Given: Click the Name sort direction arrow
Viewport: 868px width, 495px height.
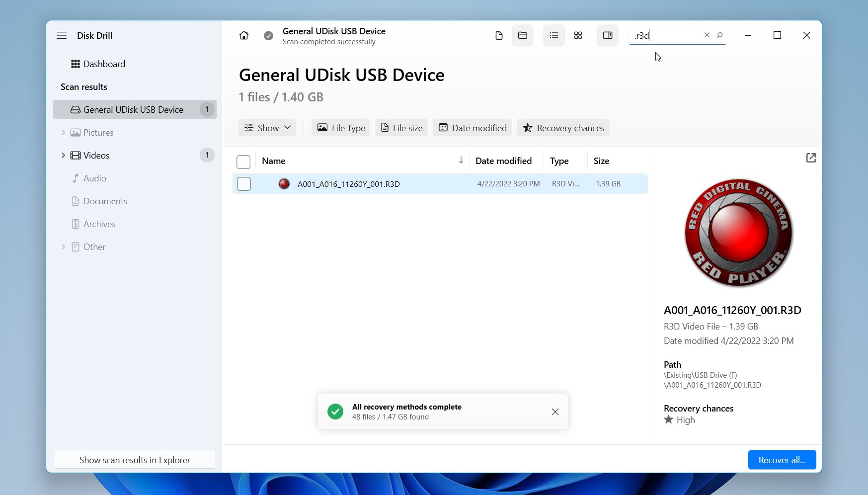Looking at the screenshot, I should coord(461,160).
